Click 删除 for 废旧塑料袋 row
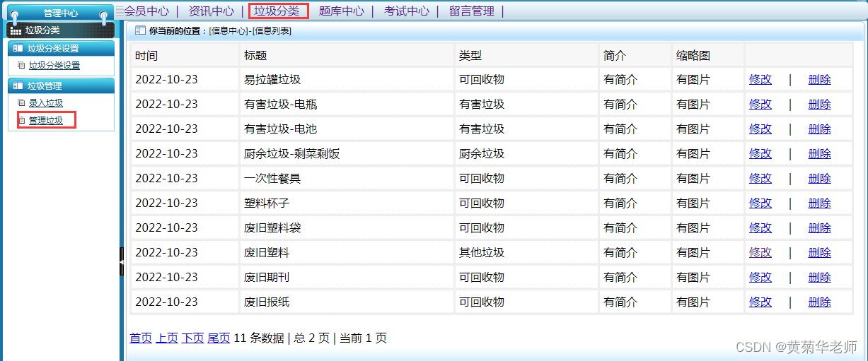This screenshot has width=868, height=361. [820, 228]
